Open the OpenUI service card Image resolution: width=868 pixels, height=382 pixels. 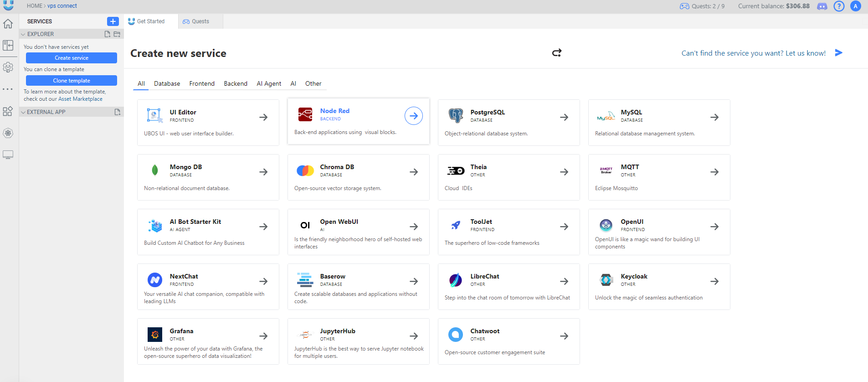(x=659, y=232)
